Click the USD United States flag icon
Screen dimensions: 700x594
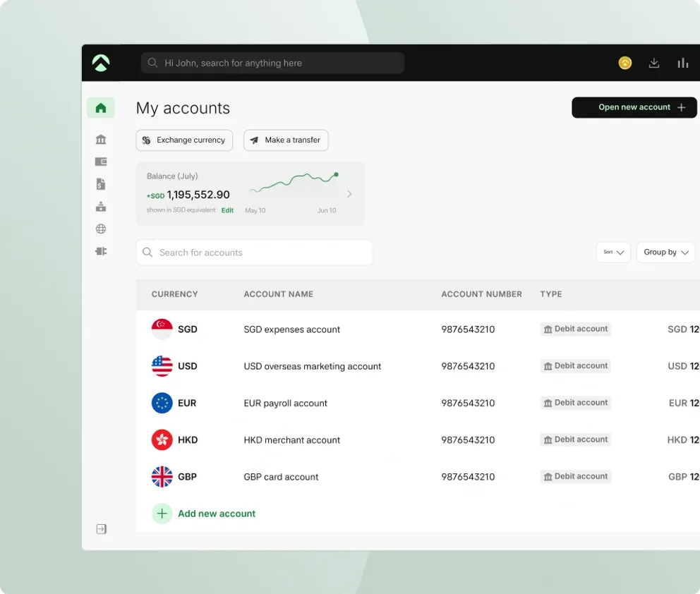coord(162,366)
